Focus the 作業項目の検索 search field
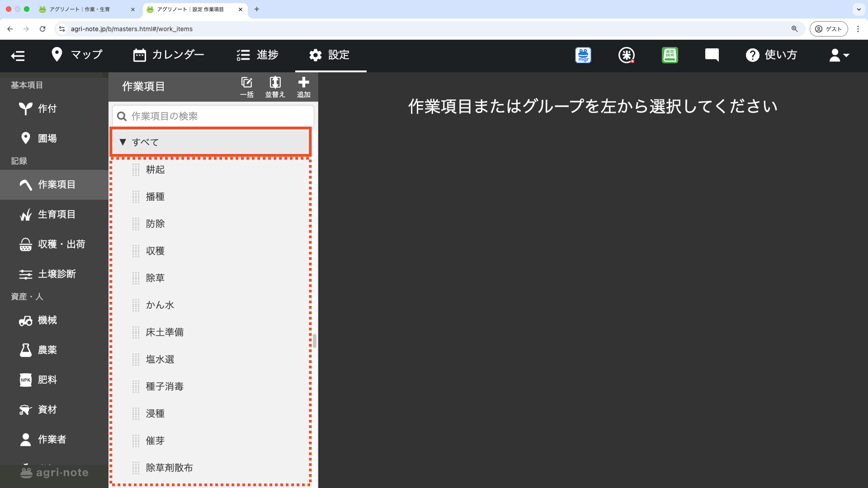Image resolution: width=868 pixels, height=488 pixels. (x=213, y=116)
